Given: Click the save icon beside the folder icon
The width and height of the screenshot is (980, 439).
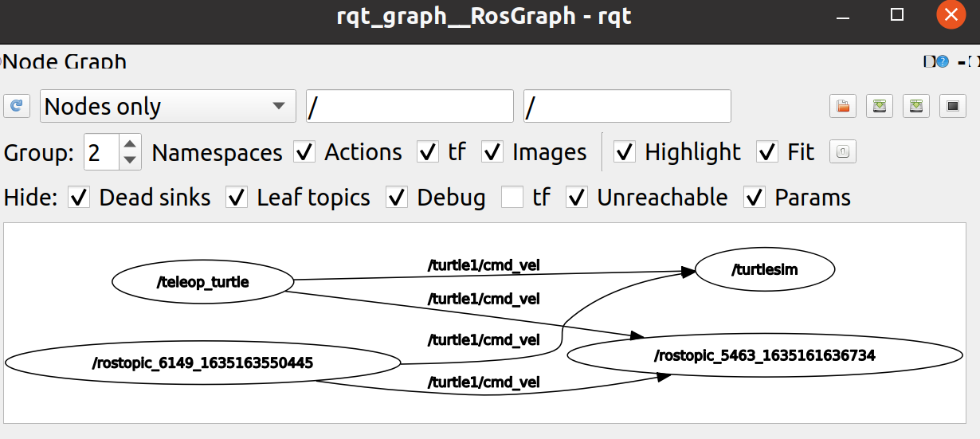Looking at the screenshot, I should (880, 105).
